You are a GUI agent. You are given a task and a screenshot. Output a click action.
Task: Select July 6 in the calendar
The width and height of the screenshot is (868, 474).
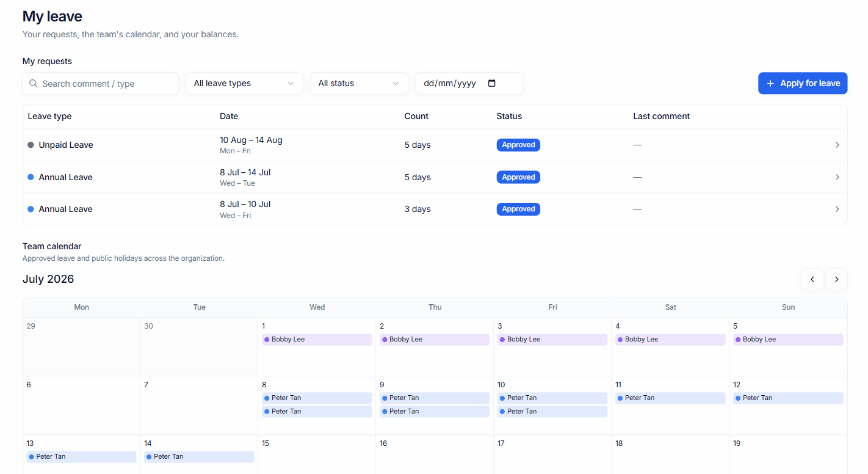pos(81,405)
